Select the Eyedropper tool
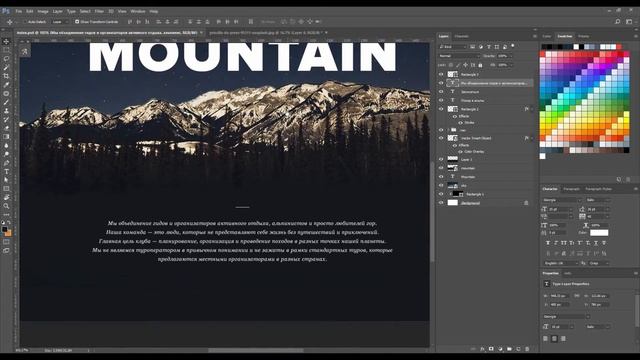640x360 pixels. 6,84
